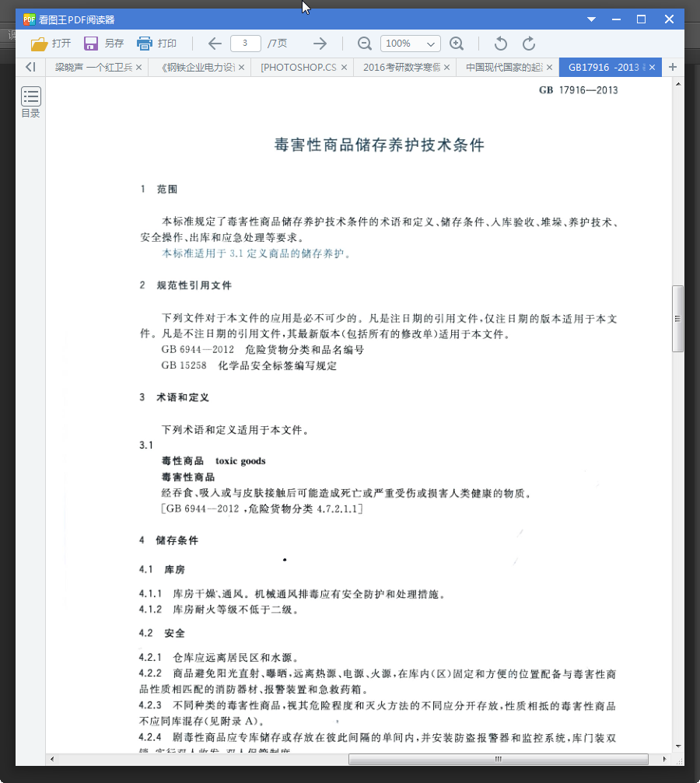700x783 pixels.
Task: Switch to the 《钢铁企业电力设 tab
Action: coord(198,67)
